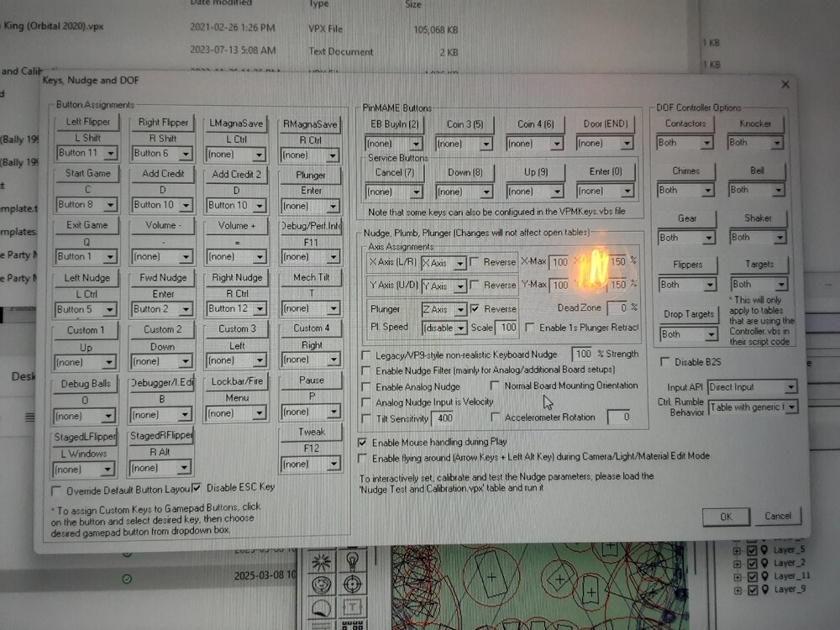This screenshot has width=840, height=630.
Task: Enable Legacy/VP9-style Keyboard Nudge
Action: (366, 354)
